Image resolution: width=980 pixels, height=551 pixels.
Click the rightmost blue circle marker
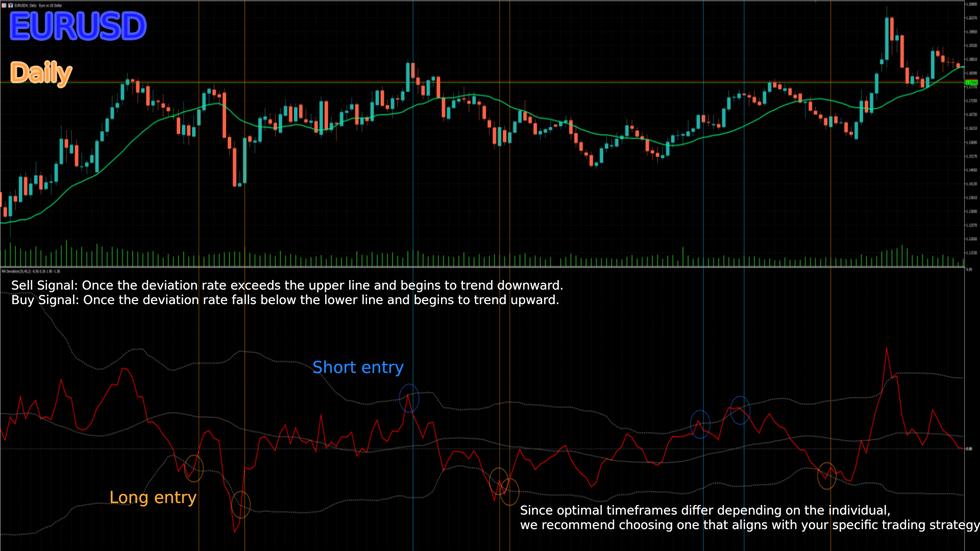(740, 410)
